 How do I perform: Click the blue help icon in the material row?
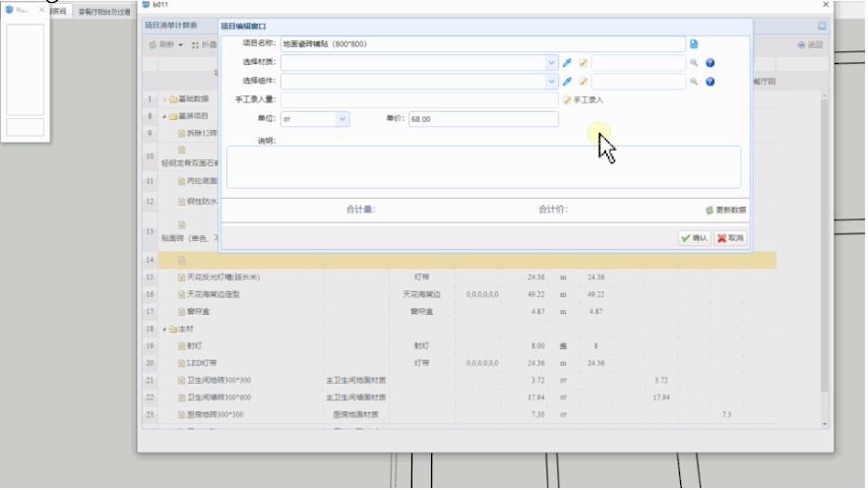pyautogui.click(x=710, y=63)
